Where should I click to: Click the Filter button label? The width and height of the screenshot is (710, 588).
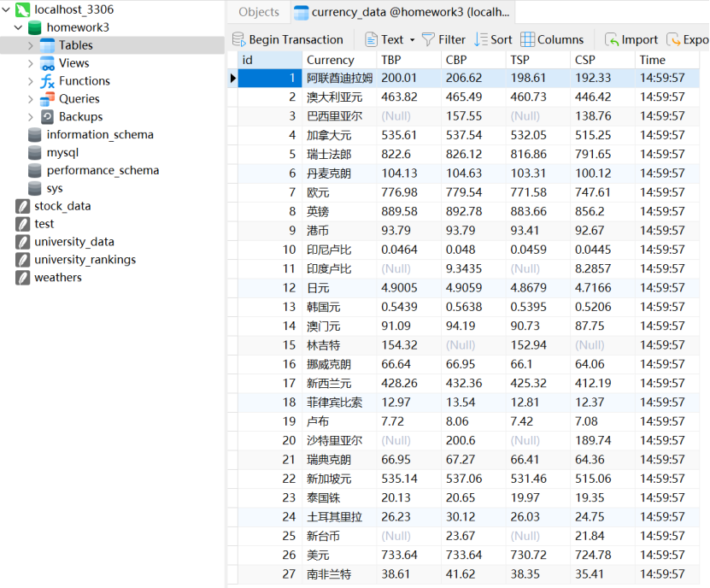pos(451,40)
